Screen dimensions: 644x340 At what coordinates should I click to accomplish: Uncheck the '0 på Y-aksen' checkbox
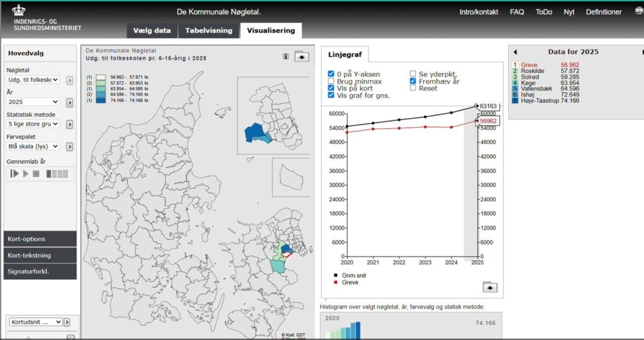click(331, 74)
